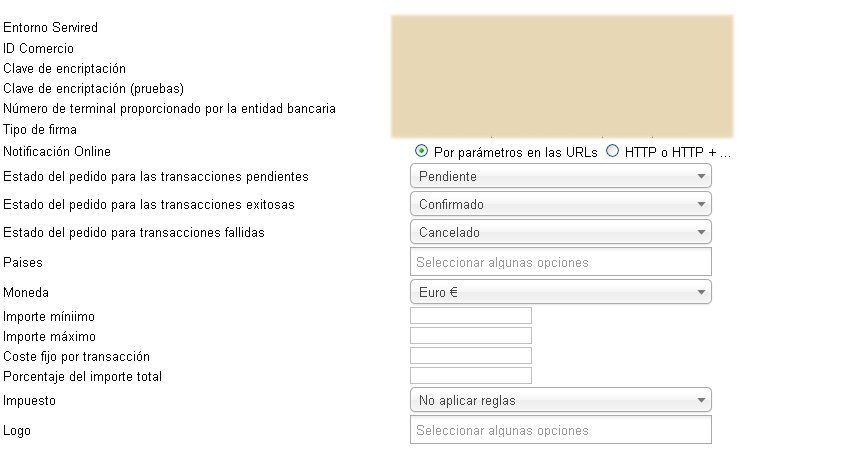
Task: Click the 'Entorno Servired' label
Action: pos(50,27)
